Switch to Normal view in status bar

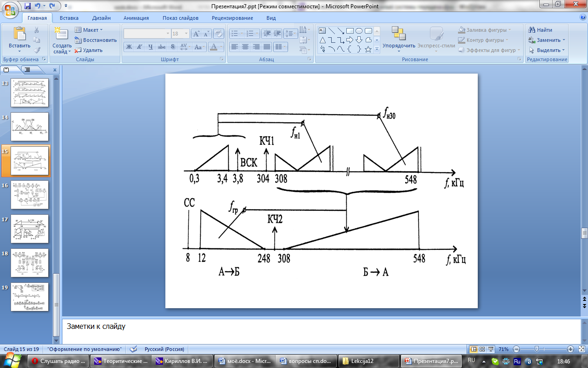coord(474,349)
